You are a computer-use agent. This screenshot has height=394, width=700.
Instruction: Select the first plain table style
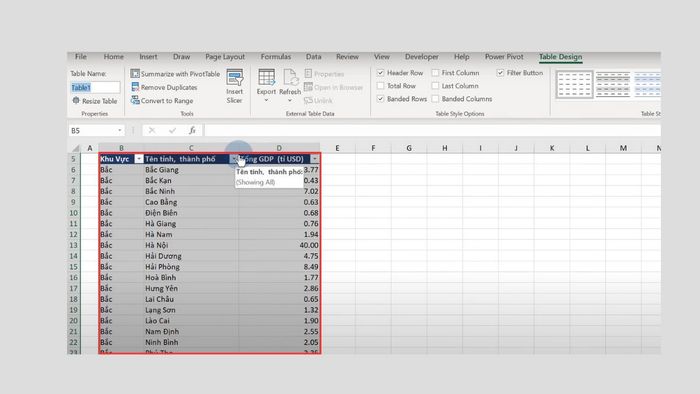pos(574,84)
